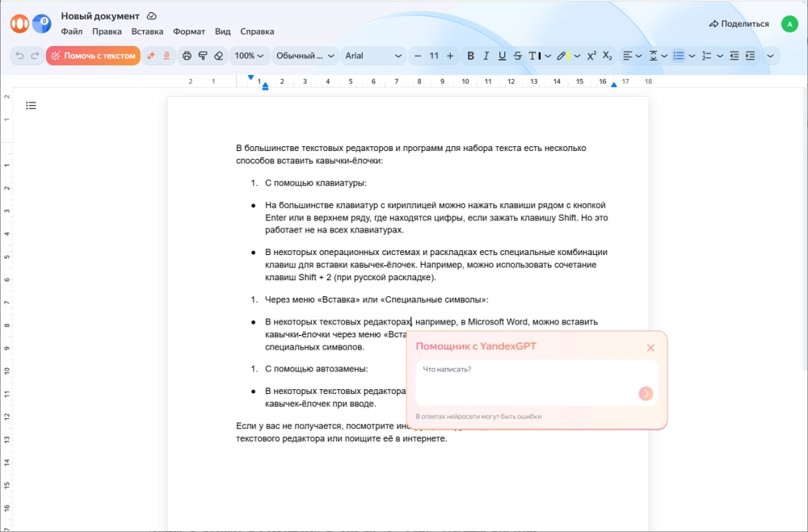This screenshot has height=532, width=808.
Task: Click the send arrow in YandexGPT popup
Action: tap(646, 393)
